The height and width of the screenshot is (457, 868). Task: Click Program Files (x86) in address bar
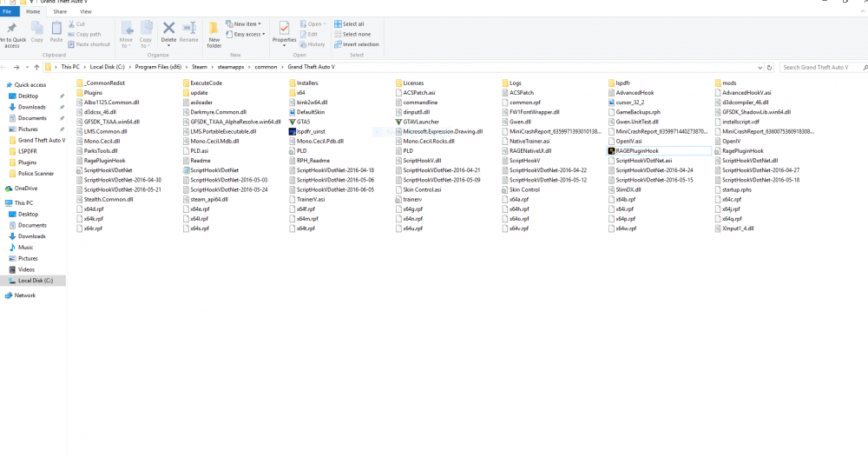click(x=158, y=67)
